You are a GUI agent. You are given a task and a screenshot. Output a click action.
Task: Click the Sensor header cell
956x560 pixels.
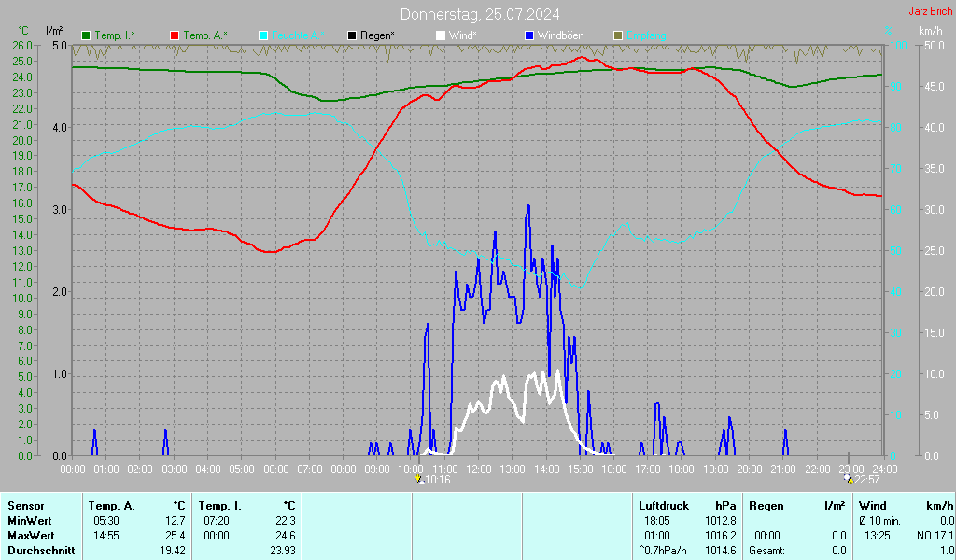[26, 506]
